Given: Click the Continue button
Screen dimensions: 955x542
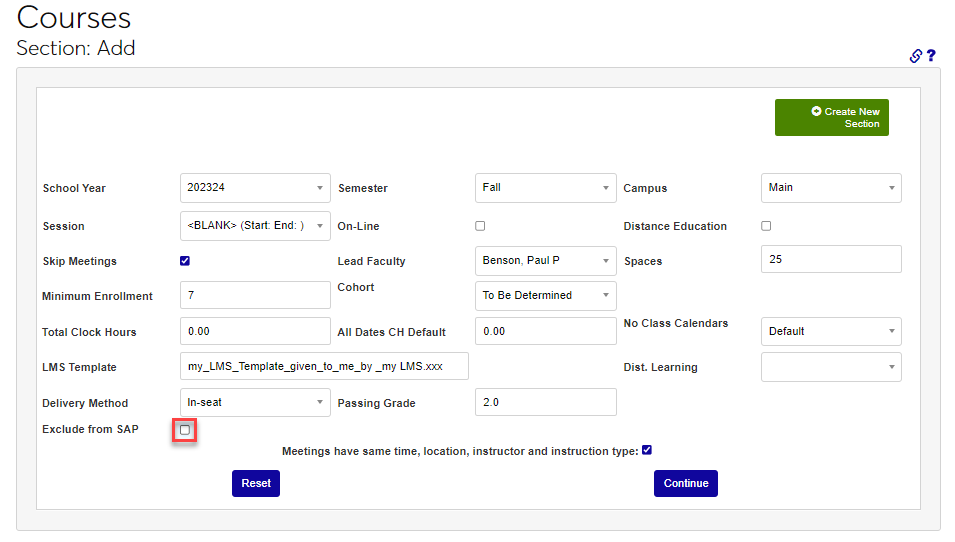Looking at the screenshot, I should coord(685,483).
